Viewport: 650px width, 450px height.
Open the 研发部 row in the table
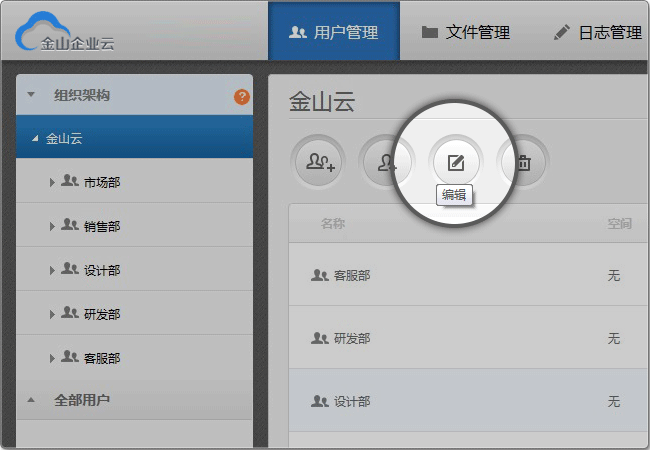tap(469, 338)
